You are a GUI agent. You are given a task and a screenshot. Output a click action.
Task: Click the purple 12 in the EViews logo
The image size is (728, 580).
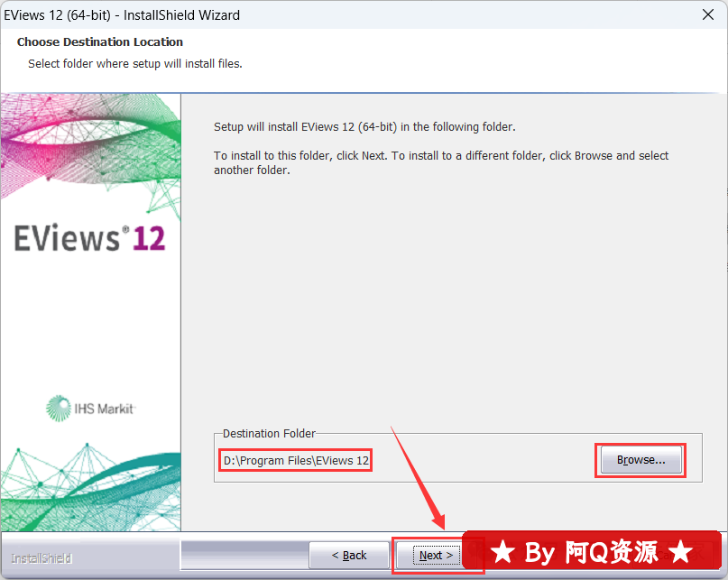tap(149, 238)
